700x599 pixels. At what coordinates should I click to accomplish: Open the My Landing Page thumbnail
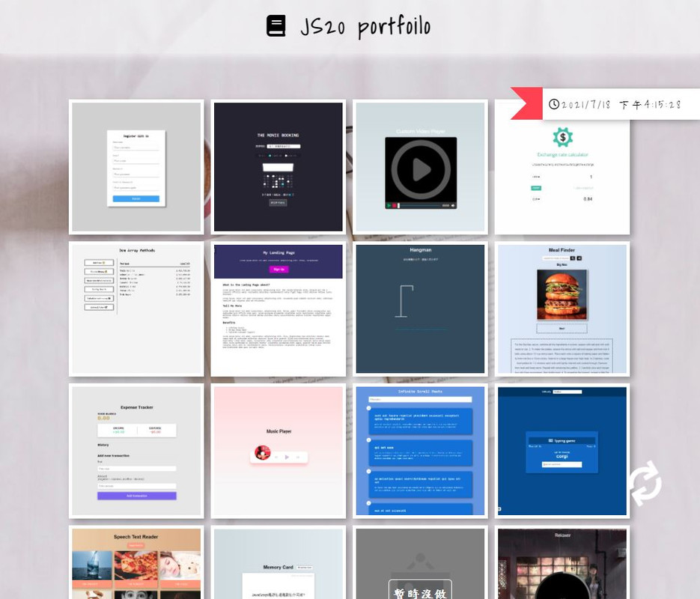click(278, 309)
